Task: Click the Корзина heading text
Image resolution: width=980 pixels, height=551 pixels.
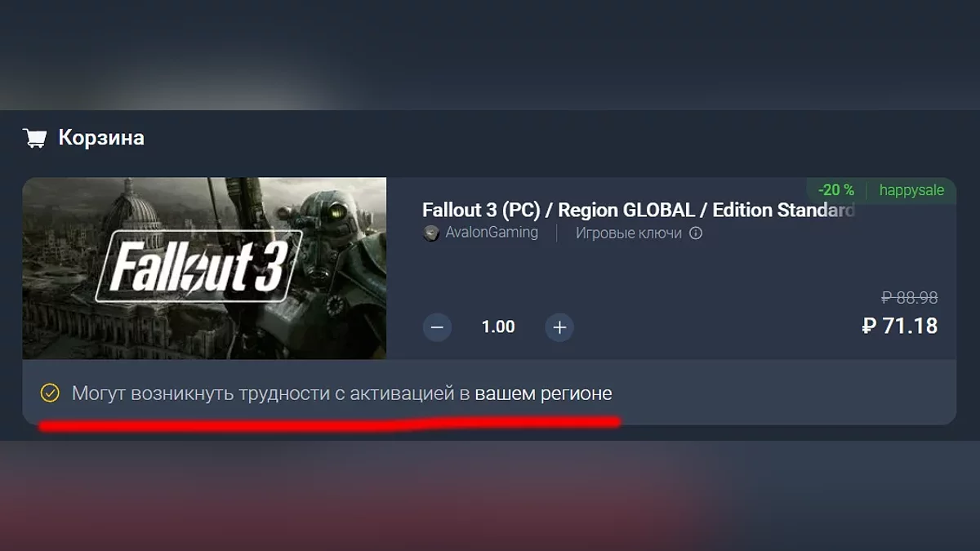Action: click(x=101, y=137)
